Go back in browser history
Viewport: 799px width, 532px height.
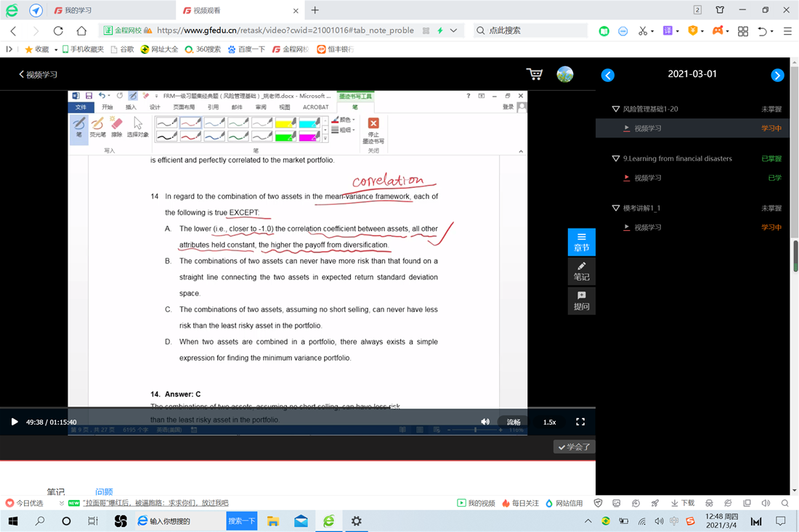click(14, 30)
